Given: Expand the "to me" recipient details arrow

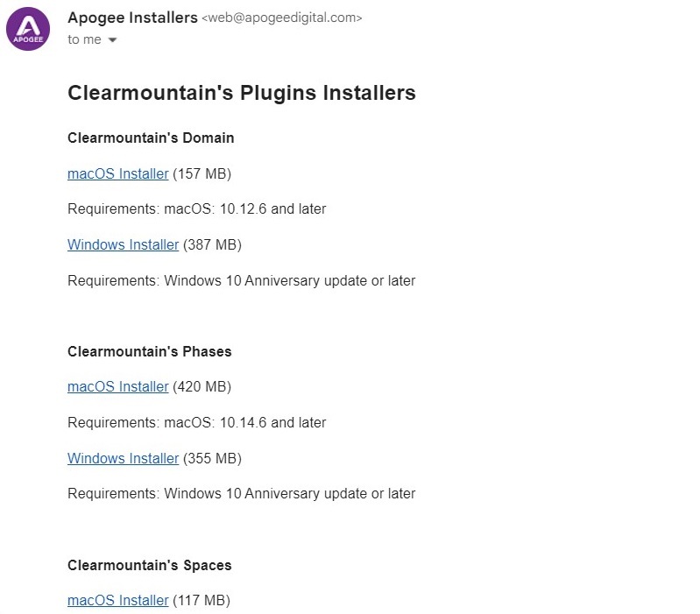Looking at the screenshot, I should coord(112,40).
